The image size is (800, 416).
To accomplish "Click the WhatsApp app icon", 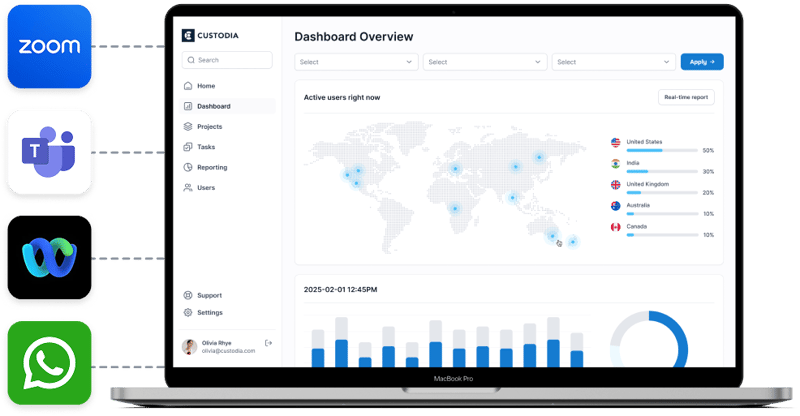I will coord(49,363).
